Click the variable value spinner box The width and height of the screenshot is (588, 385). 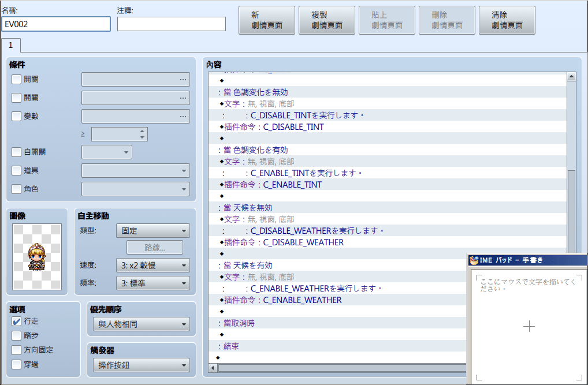pyautogui.click(x=119, y=134)
